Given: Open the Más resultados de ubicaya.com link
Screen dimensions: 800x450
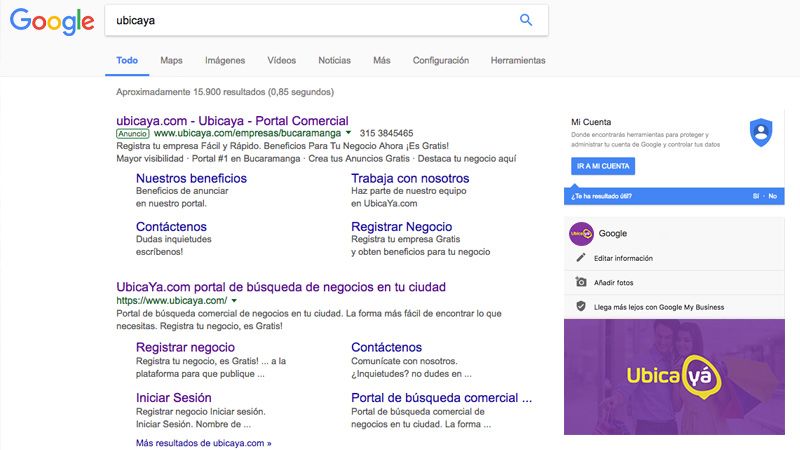Looking at the screenshot, I should tap(203, 442).
